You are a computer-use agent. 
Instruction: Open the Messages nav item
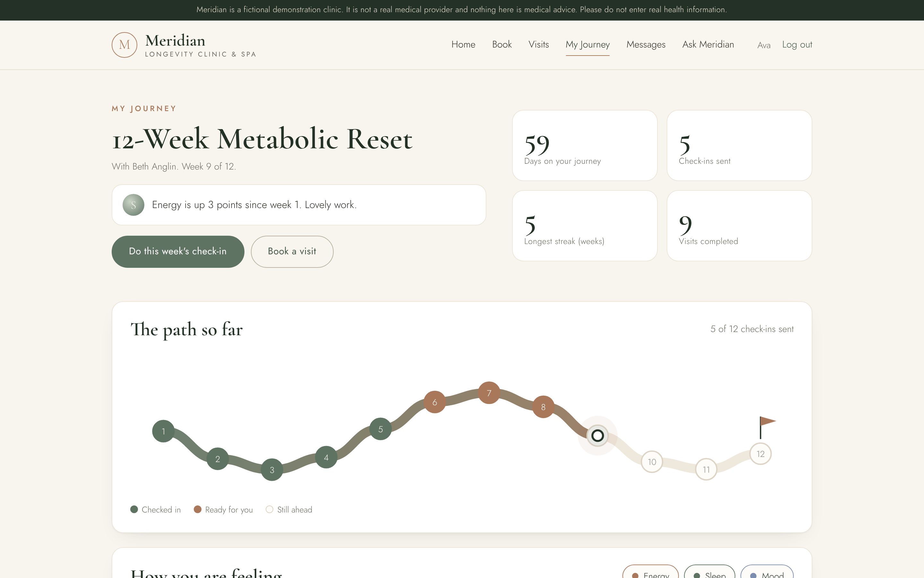(x=646, y=45)
